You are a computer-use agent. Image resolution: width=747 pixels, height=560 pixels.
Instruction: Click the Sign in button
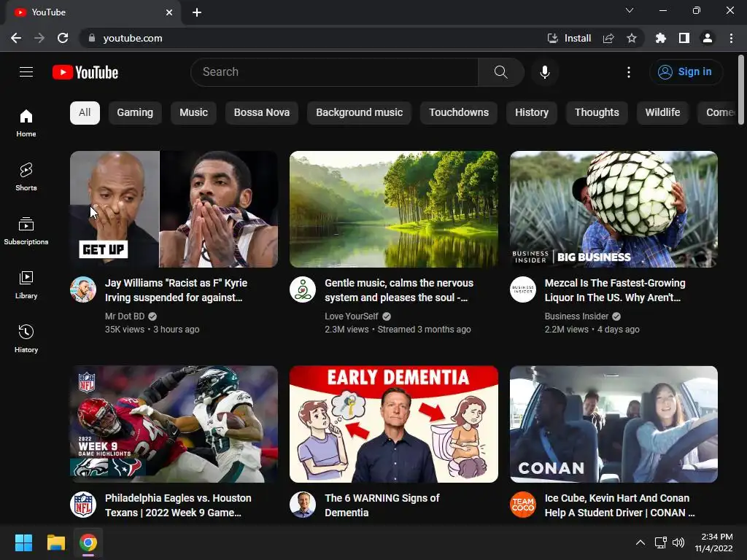tap(686, 72)
